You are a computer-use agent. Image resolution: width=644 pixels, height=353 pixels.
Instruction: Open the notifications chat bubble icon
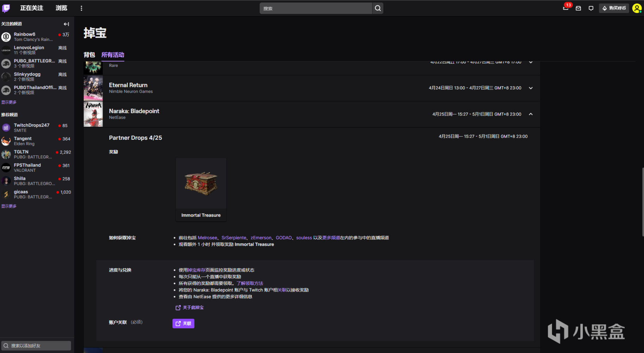(591, 8)
